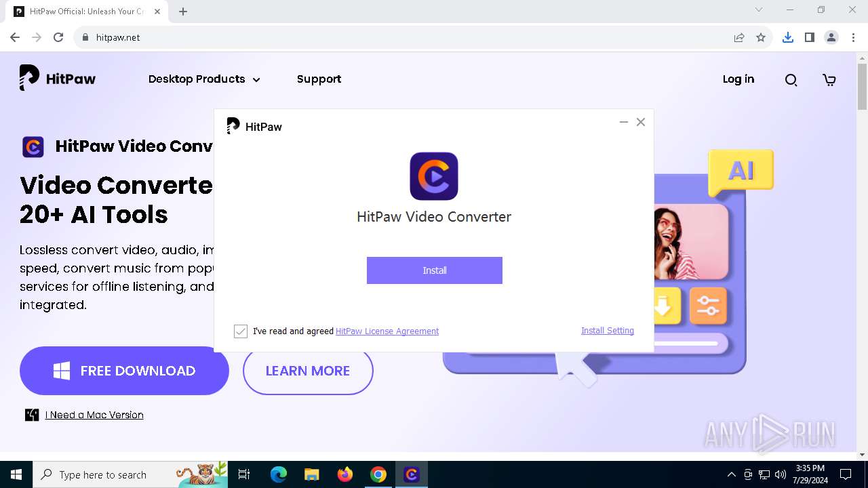Viewport: 868px width, 488px height.
Task: Show hidden system tray icons
Action: point(731,474)
